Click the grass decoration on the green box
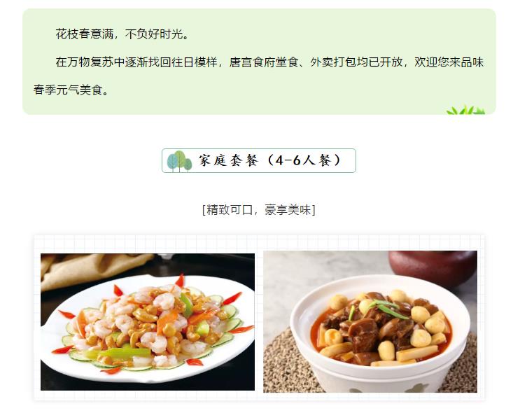The image size is (513, 420). (x=465, y=110)
